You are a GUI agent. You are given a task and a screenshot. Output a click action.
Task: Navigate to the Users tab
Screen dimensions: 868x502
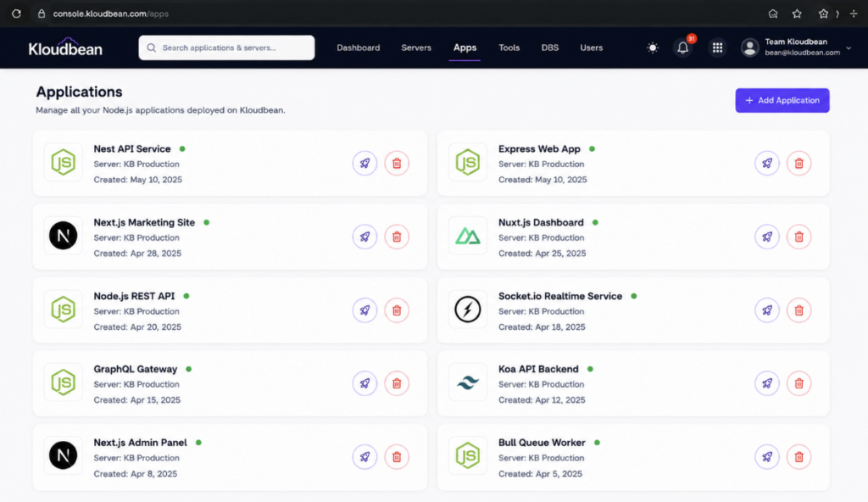[591, 47]
